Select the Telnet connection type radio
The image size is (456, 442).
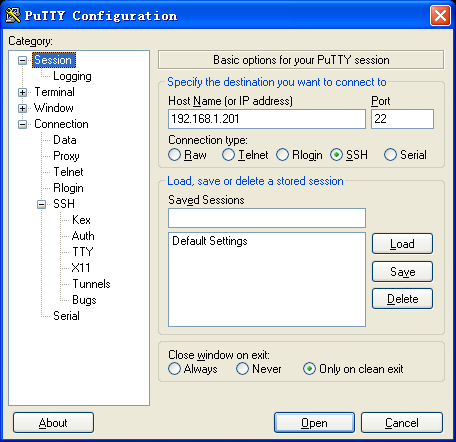click(x=228, y=155)
